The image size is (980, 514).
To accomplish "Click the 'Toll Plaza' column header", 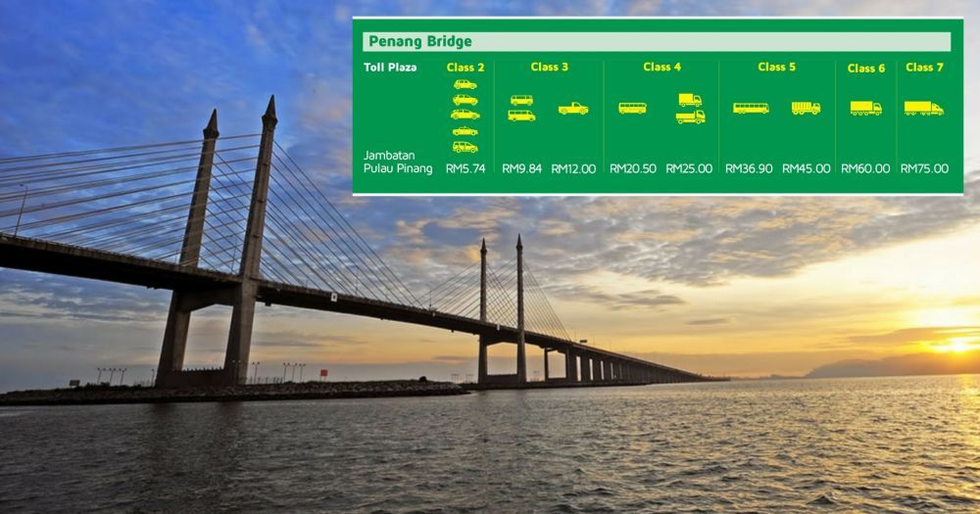I will pos(390,68).
